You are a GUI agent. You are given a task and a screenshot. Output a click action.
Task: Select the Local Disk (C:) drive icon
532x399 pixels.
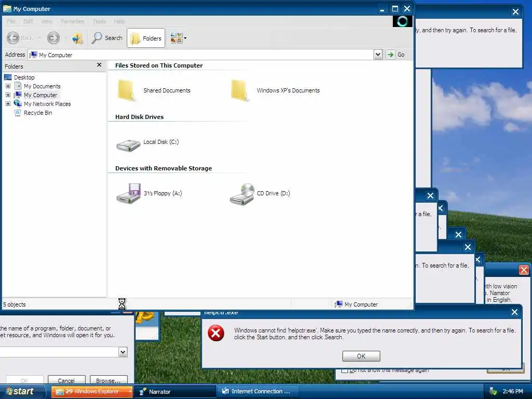pos(128,145)
